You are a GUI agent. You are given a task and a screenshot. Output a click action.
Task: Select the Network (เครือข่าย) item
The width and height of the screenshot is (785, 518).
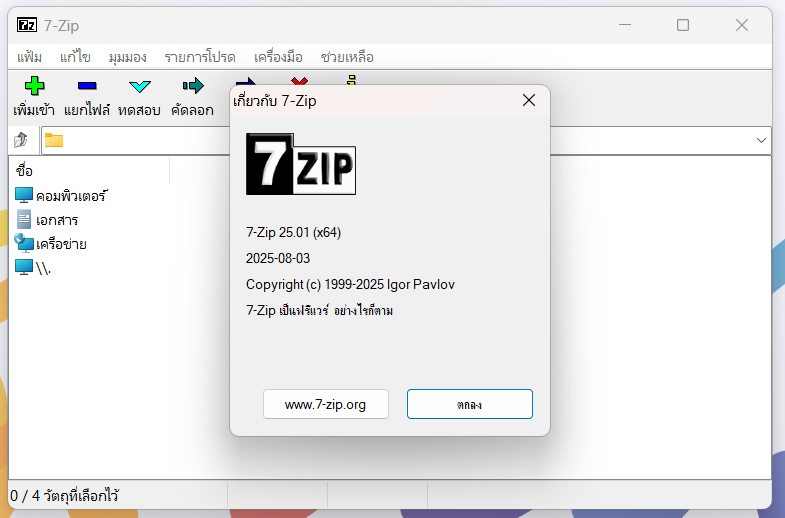tap(60, 243)
